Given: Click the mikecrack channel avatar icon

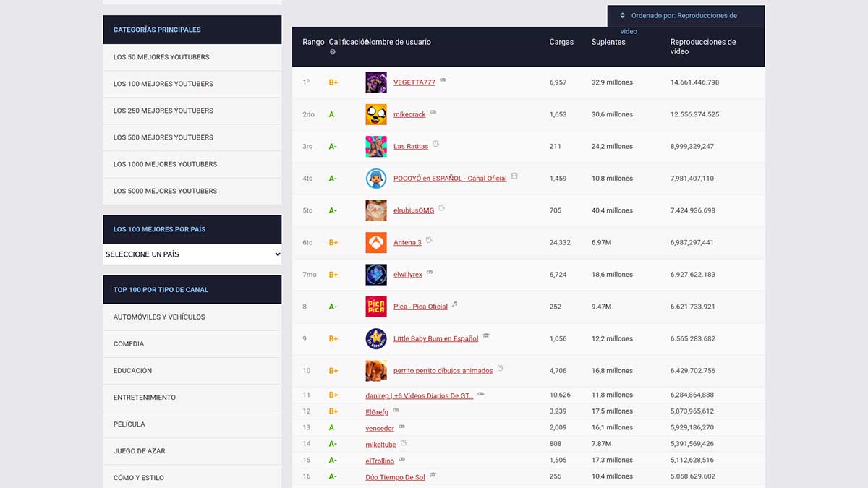Looking at the screenshot, I should [x=375, y=114].
